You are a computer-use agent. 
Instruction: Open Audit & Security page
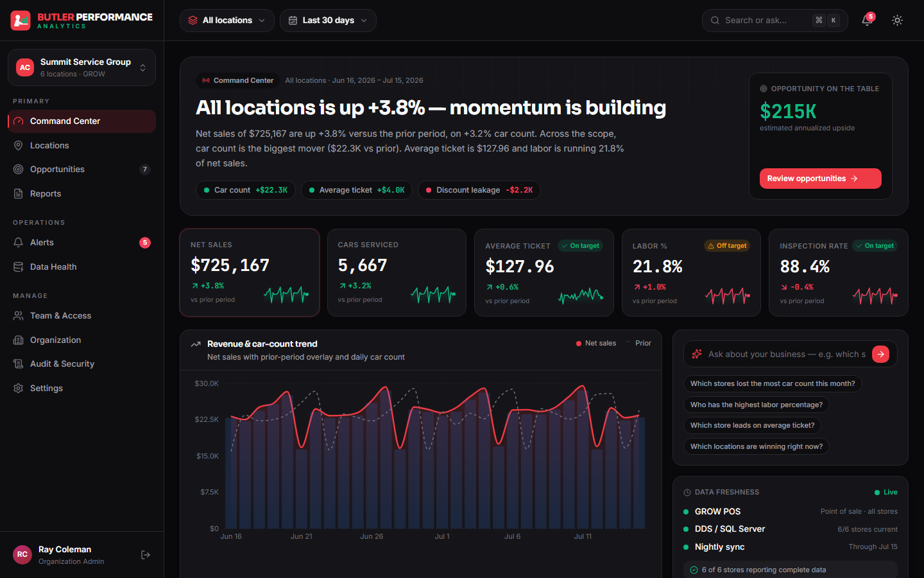click(x=81, y=364)
